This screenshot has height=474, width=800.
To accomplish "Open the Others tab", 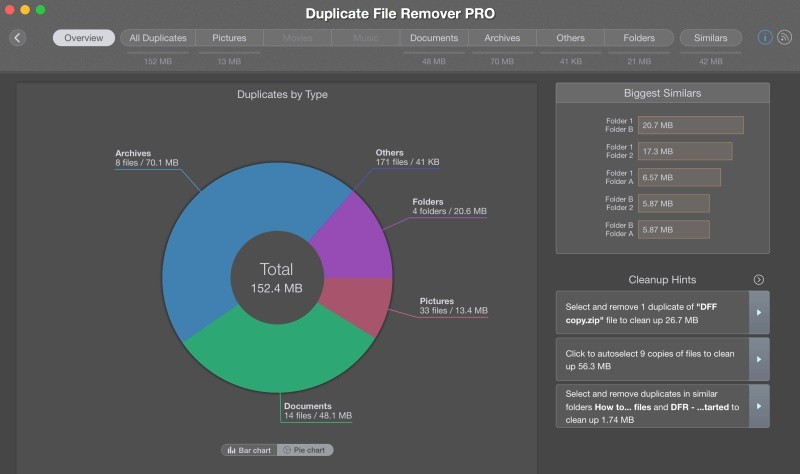I will click(x=570, y=38).
